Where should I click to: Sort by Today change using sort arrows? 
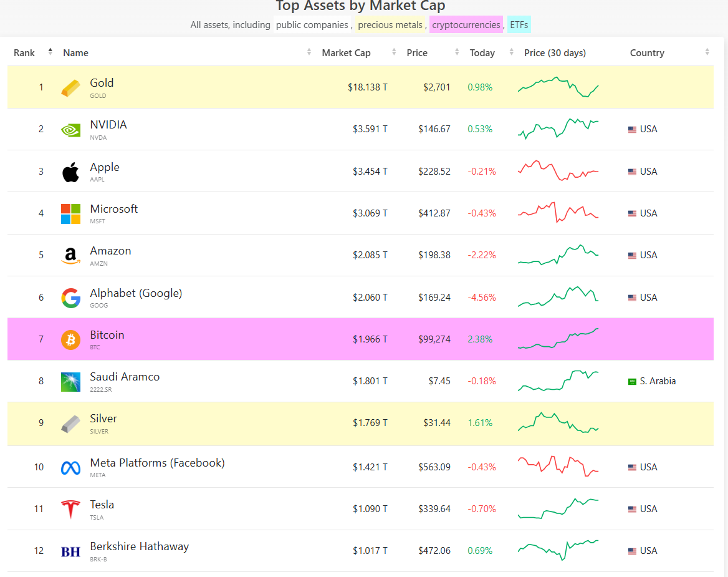511,52
